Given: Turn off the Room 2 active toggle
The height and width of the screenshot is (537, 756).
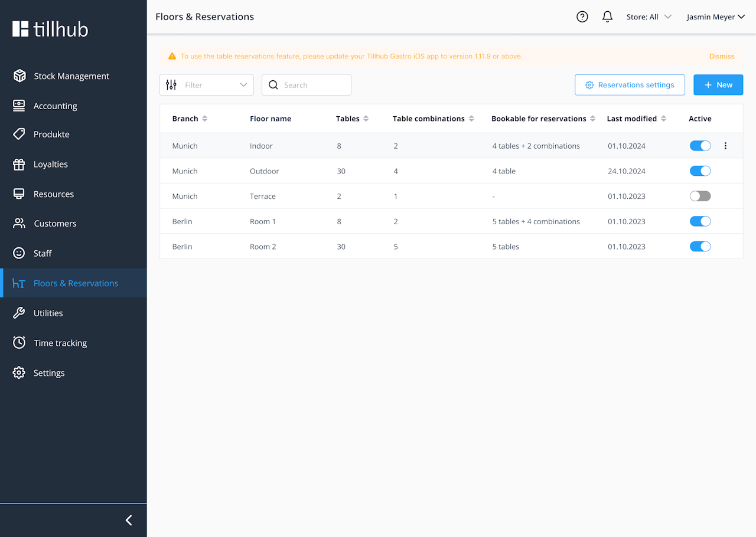Looking at the screenshot, I should tap(700, 247).
